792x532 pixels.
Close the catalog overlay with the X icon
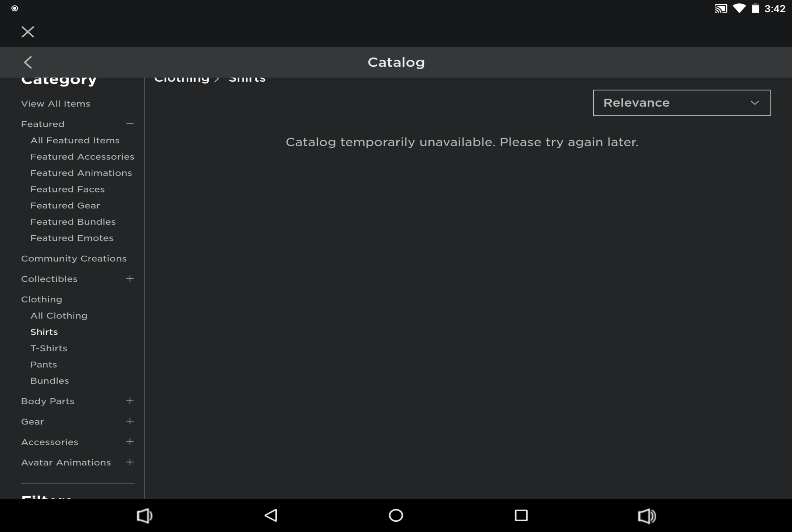pyautogui.click(x=27, y=32)
